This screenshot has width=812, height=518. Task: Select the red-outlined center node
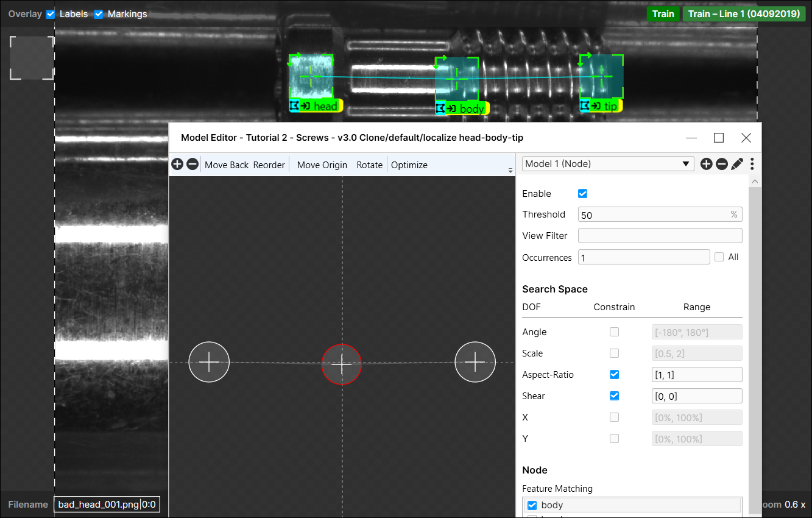click(342, 364)
